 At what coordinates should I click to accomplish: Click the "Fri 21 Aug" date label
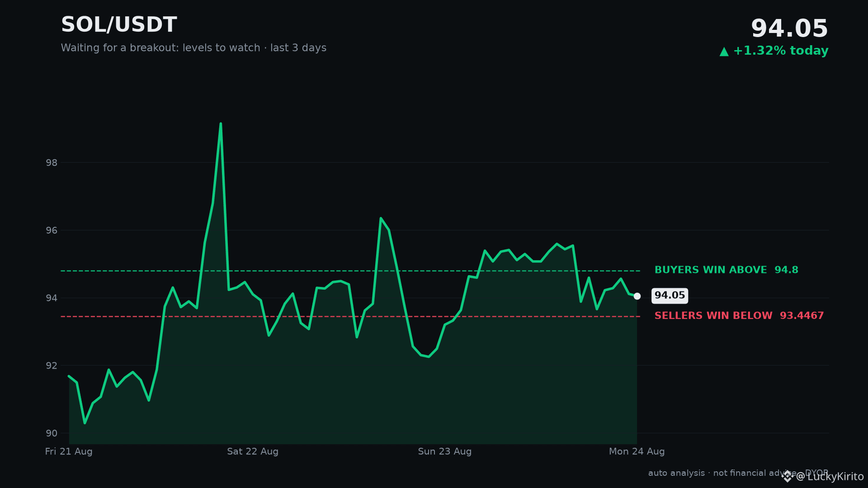(69, 451)
